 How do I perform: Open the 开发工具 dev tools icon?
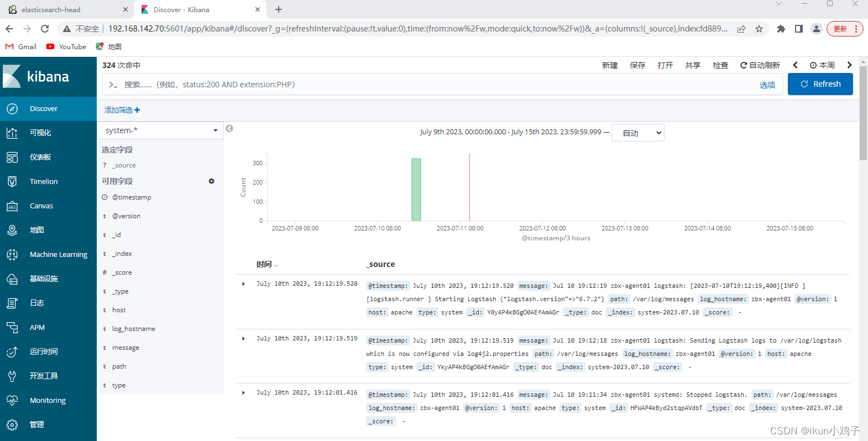tap(12, 376)
